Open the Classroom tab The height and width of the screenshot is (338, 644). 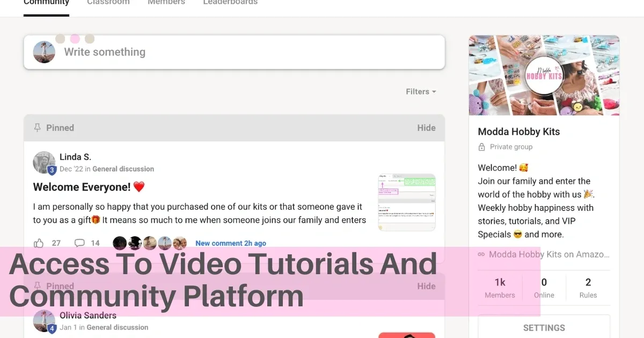tap(108, 3)
